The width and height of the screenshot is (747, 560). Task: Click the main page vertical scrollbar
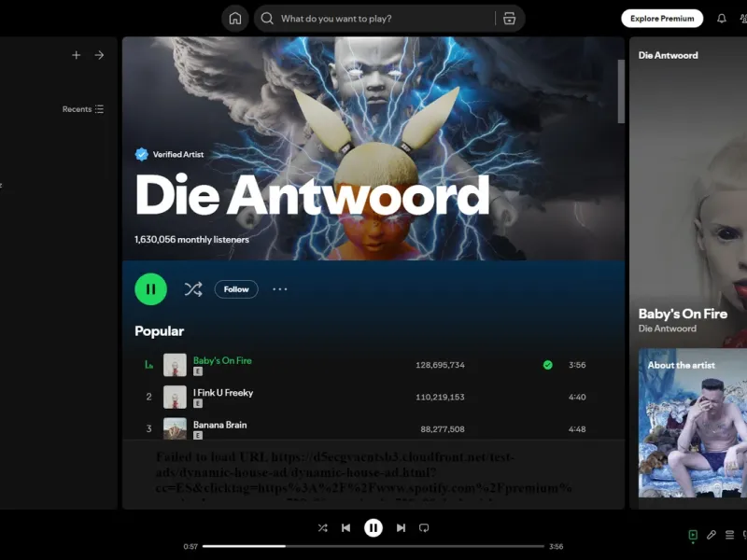[x=621, y=91]
